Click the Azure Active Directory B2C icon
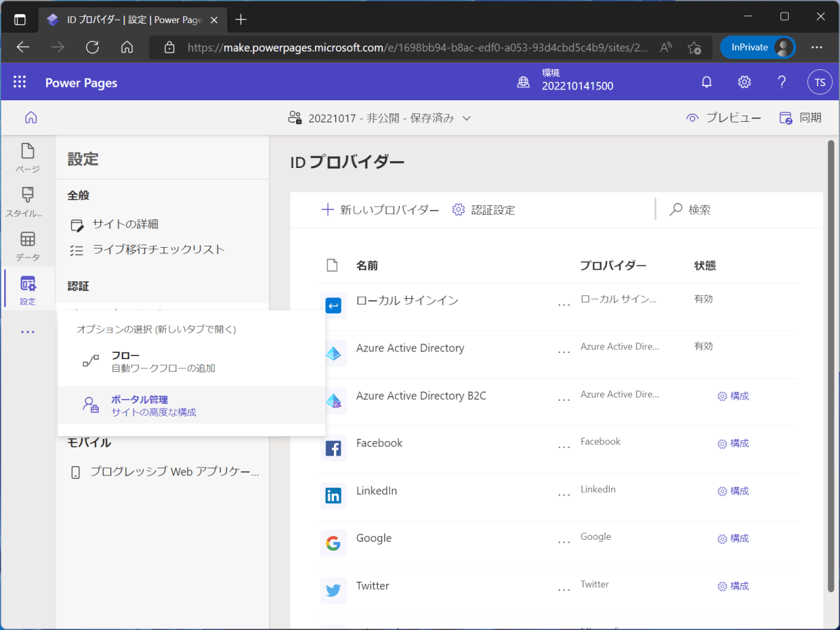 [333, 400]
